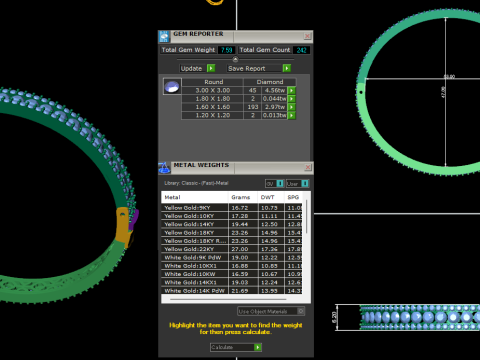480x360 pixels.
Task: Click the Total Gem Count value 242
Action: [302, 50]
